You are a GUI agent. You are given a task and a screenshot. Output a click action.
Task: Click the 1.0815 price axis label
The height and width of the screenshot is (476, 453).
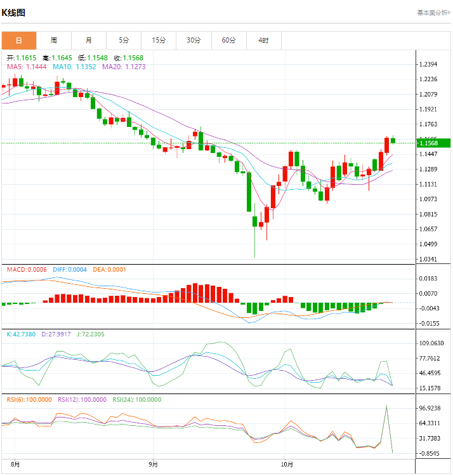click(428, 215)
